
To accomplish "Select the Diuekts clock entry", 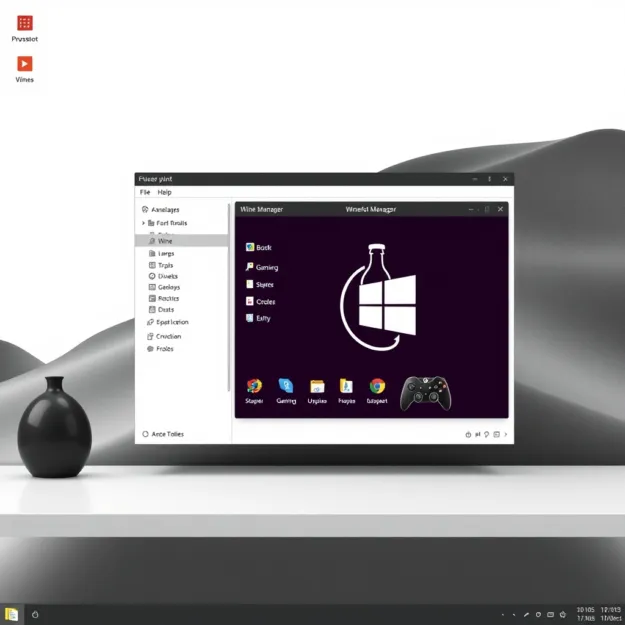I will tap(163, 276).
